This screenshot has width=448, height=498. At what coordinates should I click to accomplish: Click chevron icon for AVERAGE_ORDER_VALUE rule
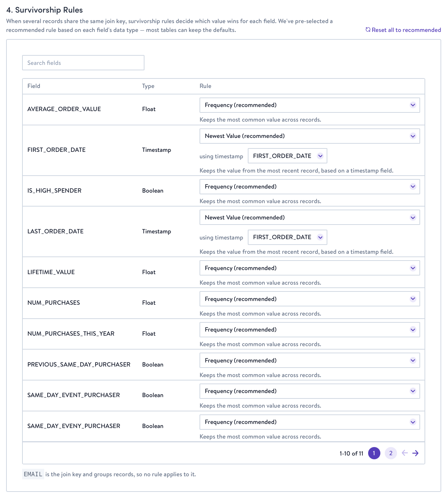point(413,105)
